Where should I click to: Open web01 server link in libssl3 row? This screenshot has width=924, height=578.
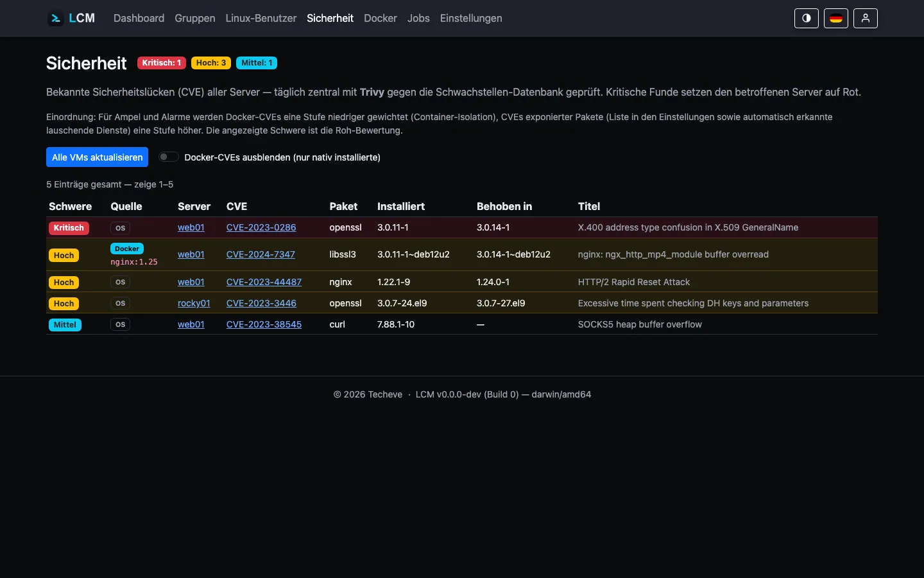(x=191, y=254)
